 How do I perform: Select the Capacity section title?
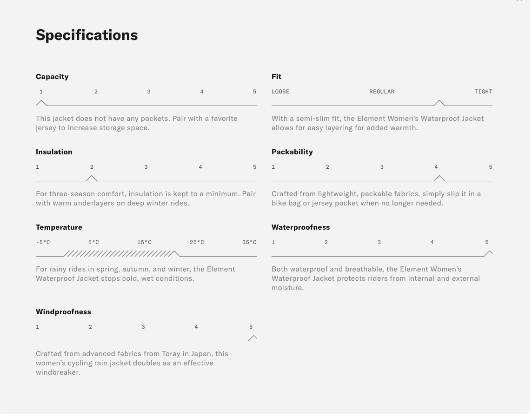pyautogui.click(x=52, y=76)
